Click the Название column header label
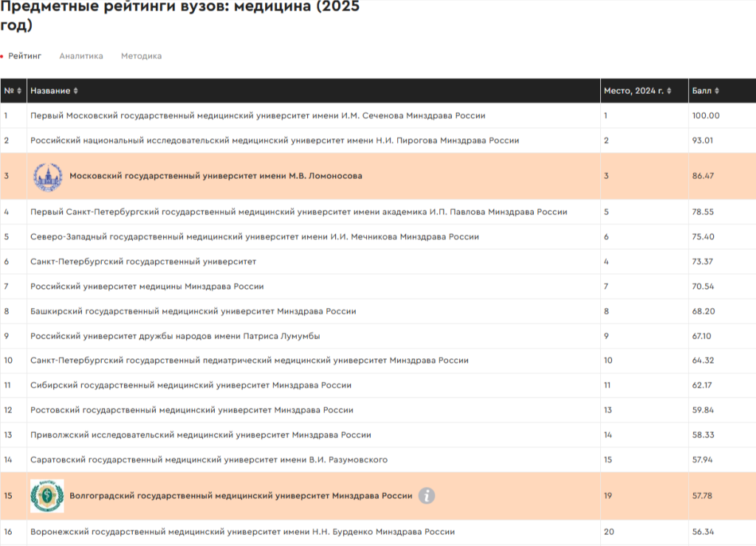Screen dimensions: 756x546 click(x=50, y=91)
